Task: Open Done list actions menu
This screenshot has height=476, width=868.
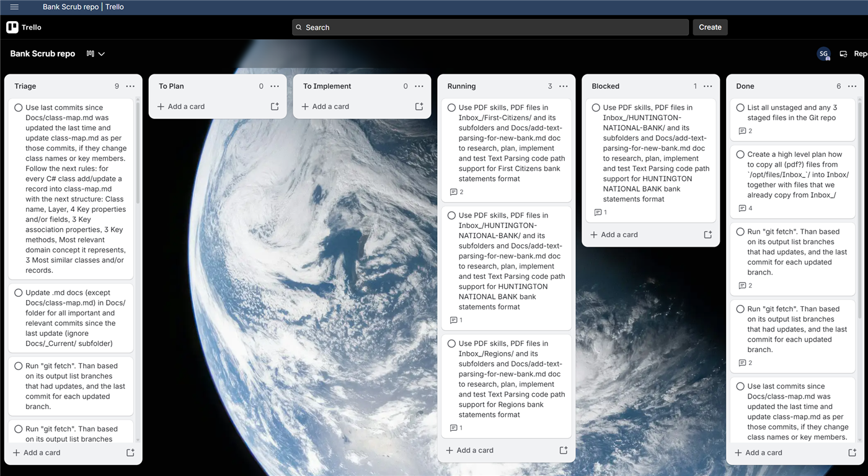Action: tap(852, 86)
